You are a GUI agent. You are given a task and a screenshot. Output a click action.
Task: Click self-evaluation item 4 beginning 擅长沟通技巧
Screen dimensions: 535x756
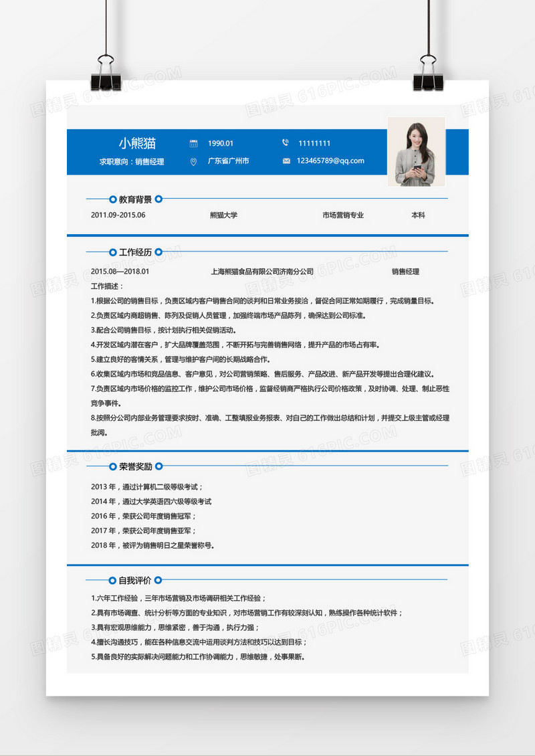point(199,642)
